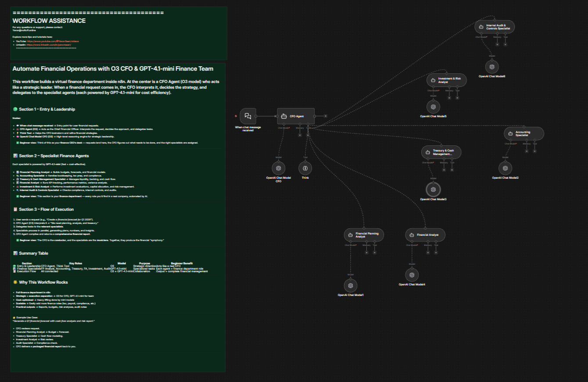Select the Financial Planning Analyst node

pyautogui.click(x=364, y=235)
